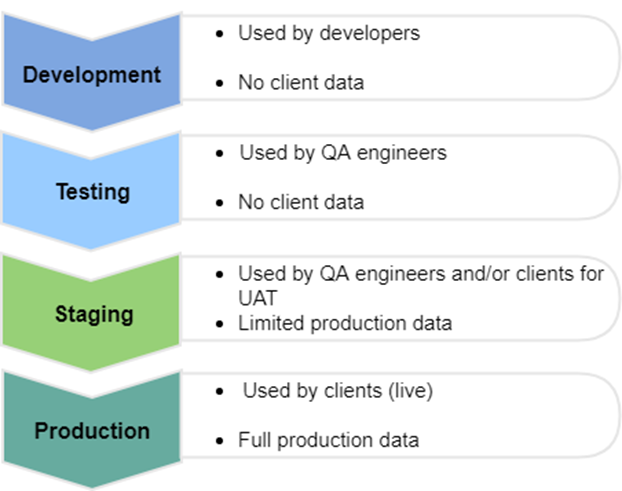
Task: Click the "clients for UAT" description in Staging
Action: [420, 285]
